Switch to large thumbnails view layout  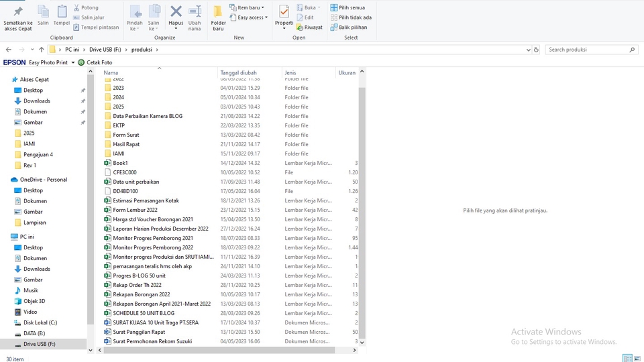[637, 359]
